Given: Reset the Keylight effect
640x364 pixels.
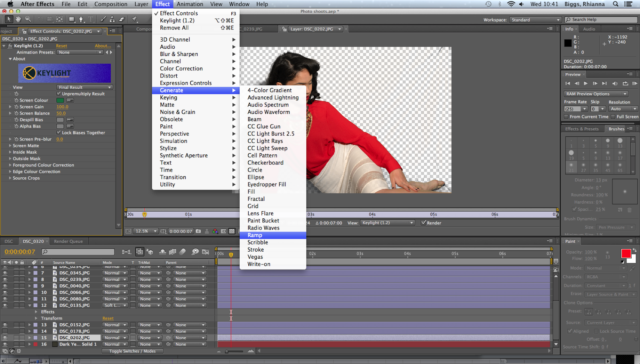Looking at the screenshot, I should pyautogui.click(x=62, y=46).
